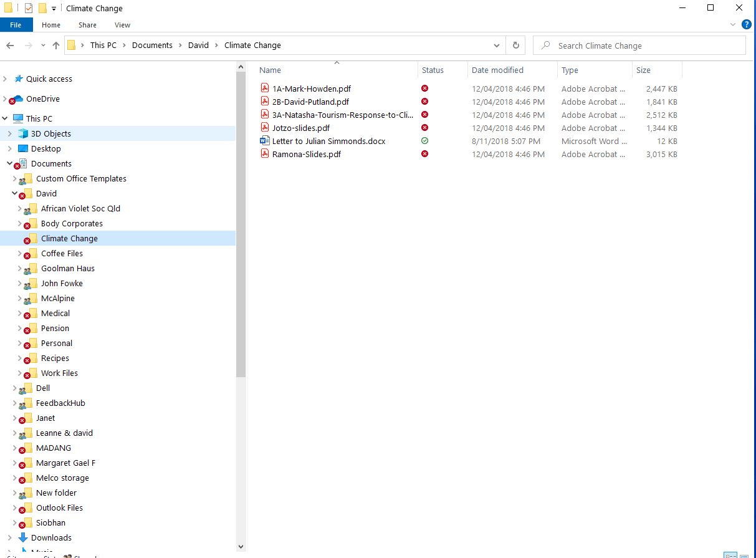Sort by the Size column header

click(x=643, y=70)
